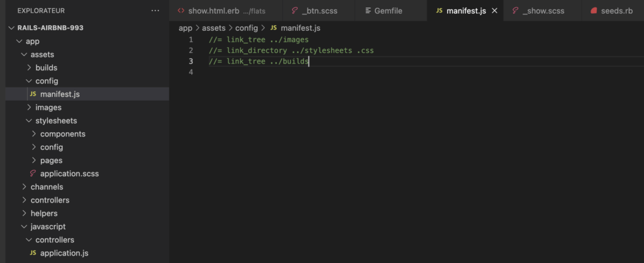Click Ruby icon on seeds.rb tab
Image resolution: width=644 pixels, height=263 pixels.
(594, 11)
